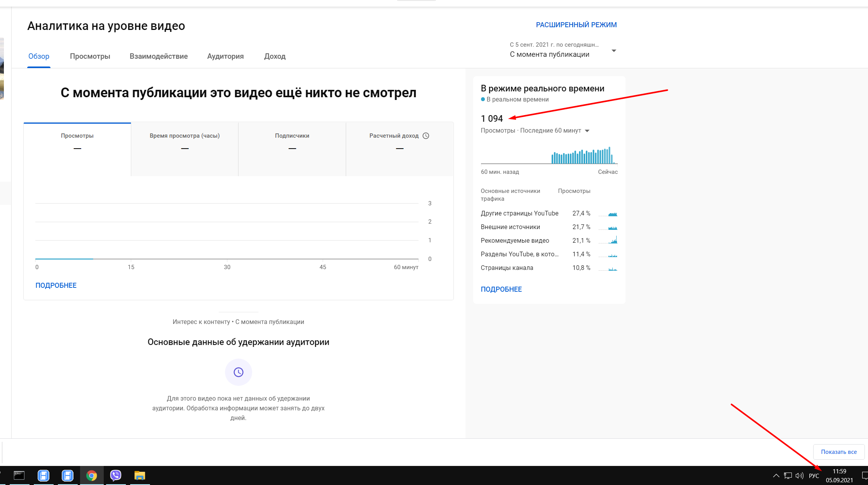Open Viber from the taskbar
The image size is (868, 485).
116,475
